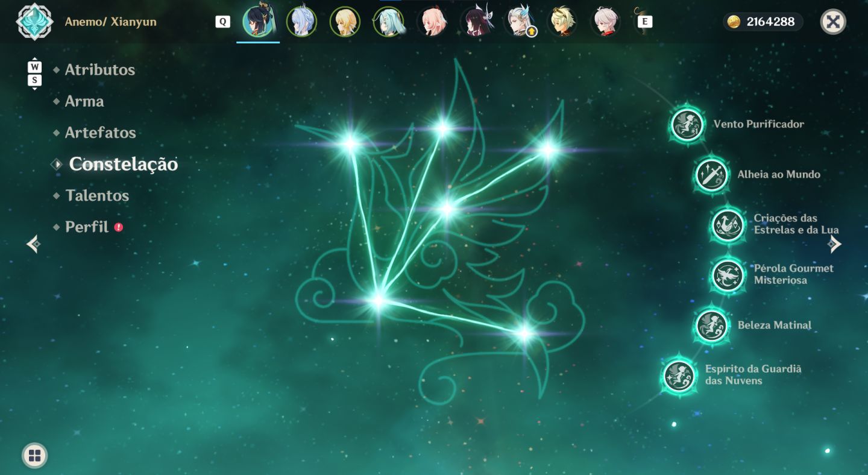Click the W key menu-up indicator
Image resolution: width=868 pixels, height=475 pixels.
[35, 66]
